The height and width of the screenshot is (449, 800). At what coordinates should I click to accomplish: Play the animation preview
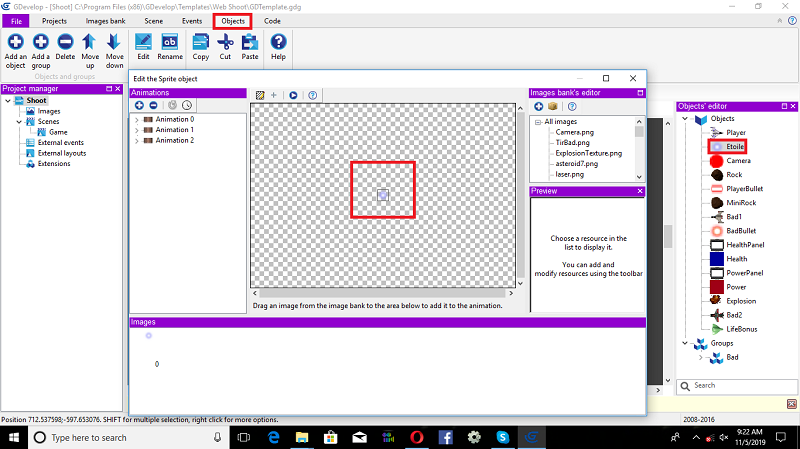click(293, 95)
